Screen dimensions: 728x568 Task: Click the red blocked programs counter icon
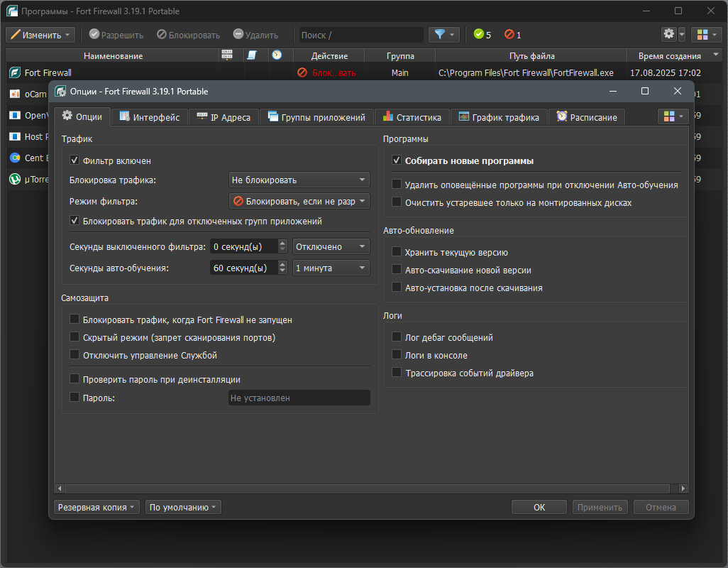click(509, 34)
